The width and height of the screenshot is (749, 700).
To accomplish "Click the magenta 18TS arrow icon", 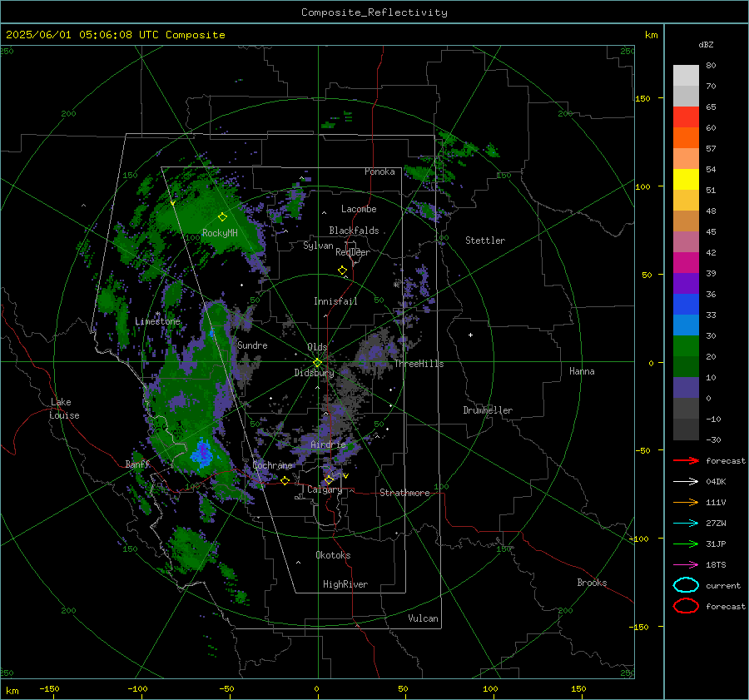I will (x=686, y=565).
